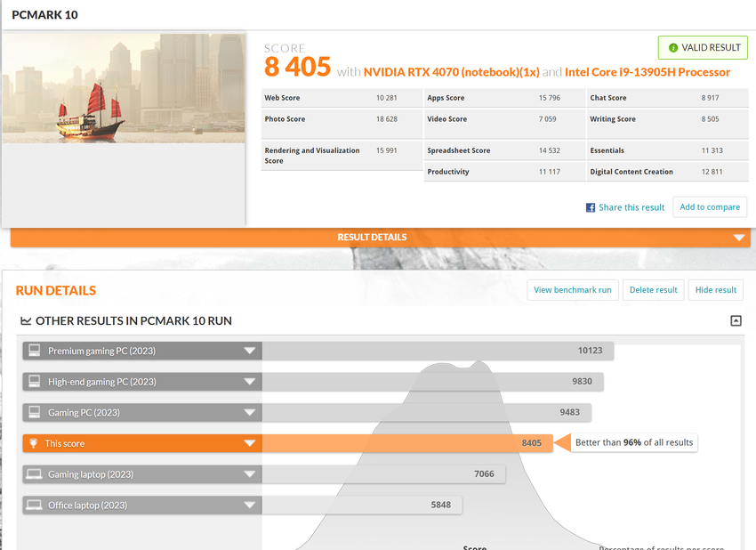Open View benchmark run
Image resolution: width=756 pixels, height=550 pixels.
pos(572,290)
